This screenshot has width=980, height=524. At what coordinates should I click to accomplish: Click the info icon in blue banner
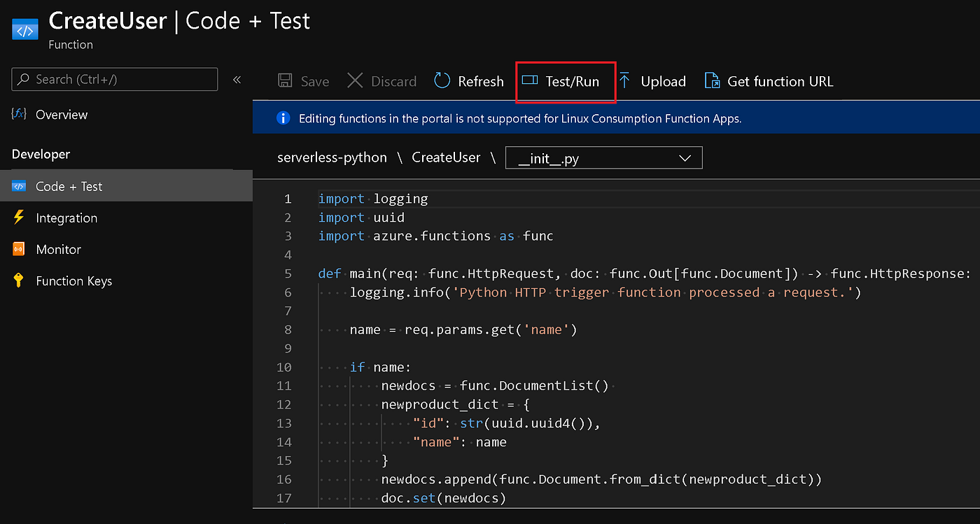pos(283,118)
